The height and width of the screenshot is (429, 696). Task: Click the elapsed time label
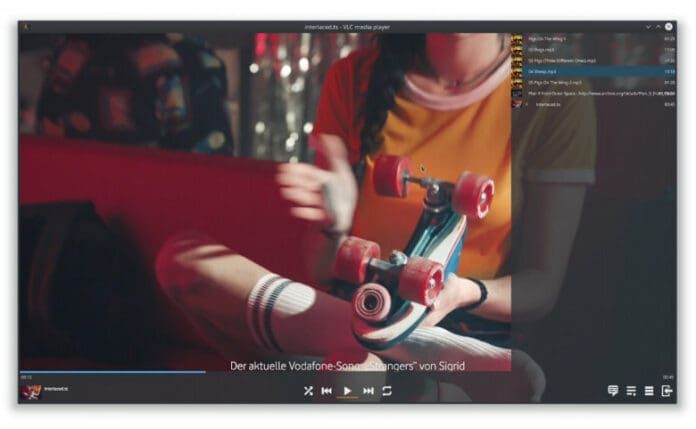[26, 377]
